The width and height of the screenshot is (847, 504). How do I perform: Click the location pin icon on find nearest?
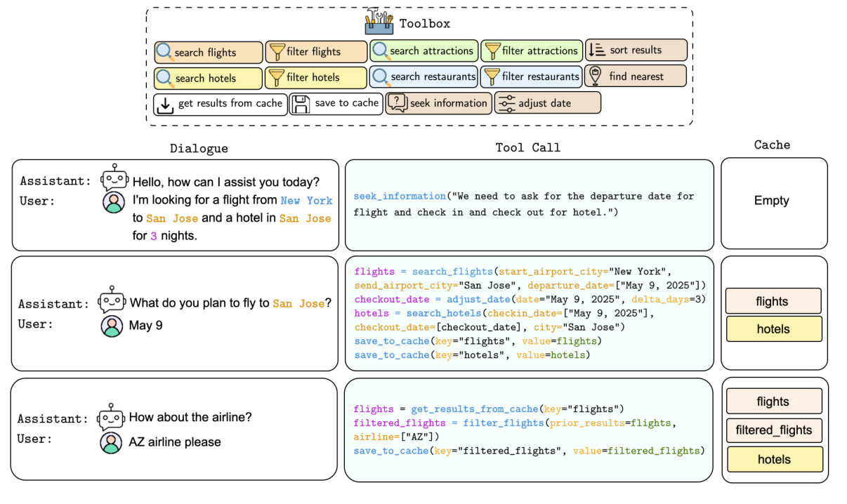coord(596,76)
